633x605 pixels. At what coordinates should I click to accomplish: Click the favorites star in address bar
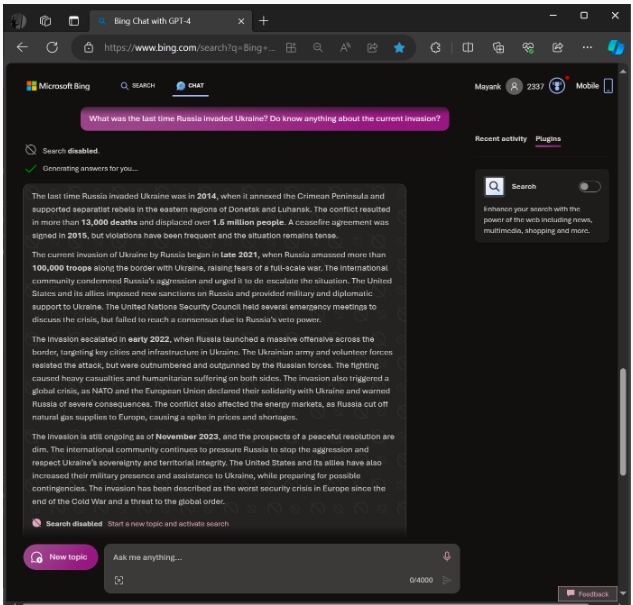(399, 47)
